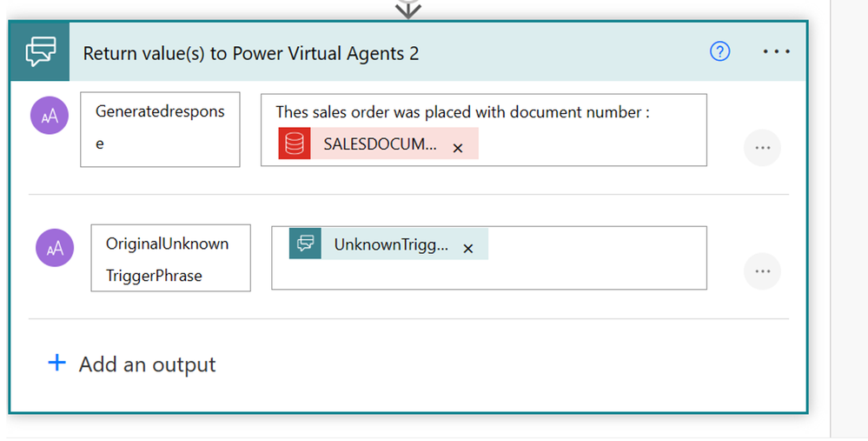
Task: Click the text type icon beside OriginalUnknownTriggerPhrase
Action: (x=55, y=248)
